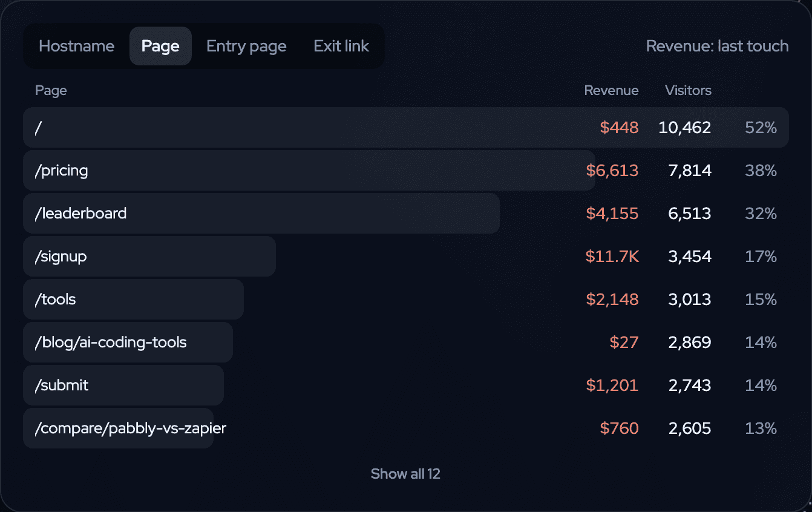Select the Page tab

coord(160,46)
